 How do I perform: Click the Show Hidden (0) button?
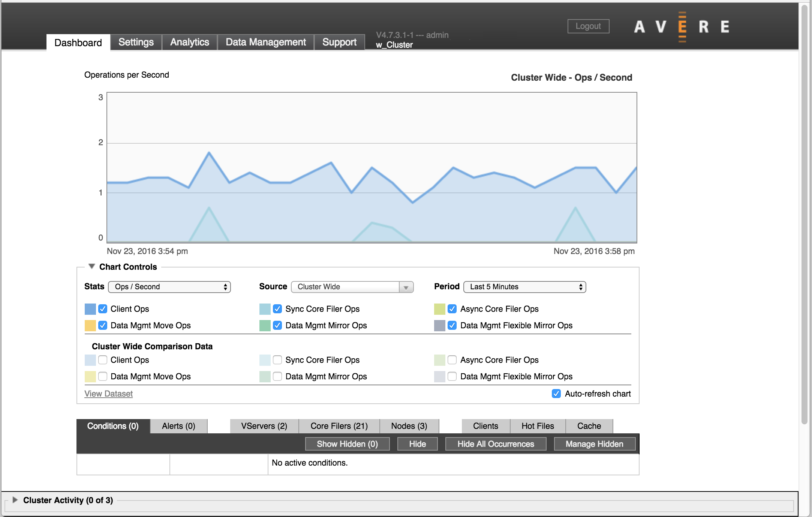click(347, 444)
